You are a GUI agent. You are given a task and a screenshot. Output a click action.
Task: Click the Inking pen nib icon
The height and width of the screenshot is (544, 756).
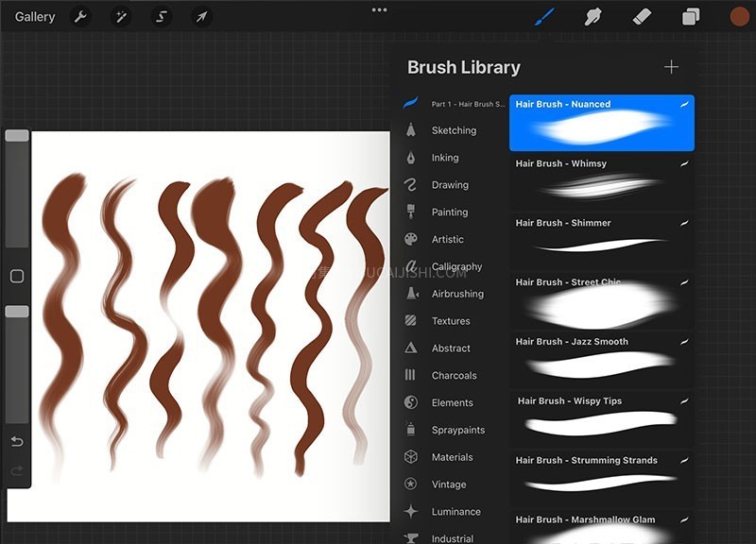coord(411,158)
